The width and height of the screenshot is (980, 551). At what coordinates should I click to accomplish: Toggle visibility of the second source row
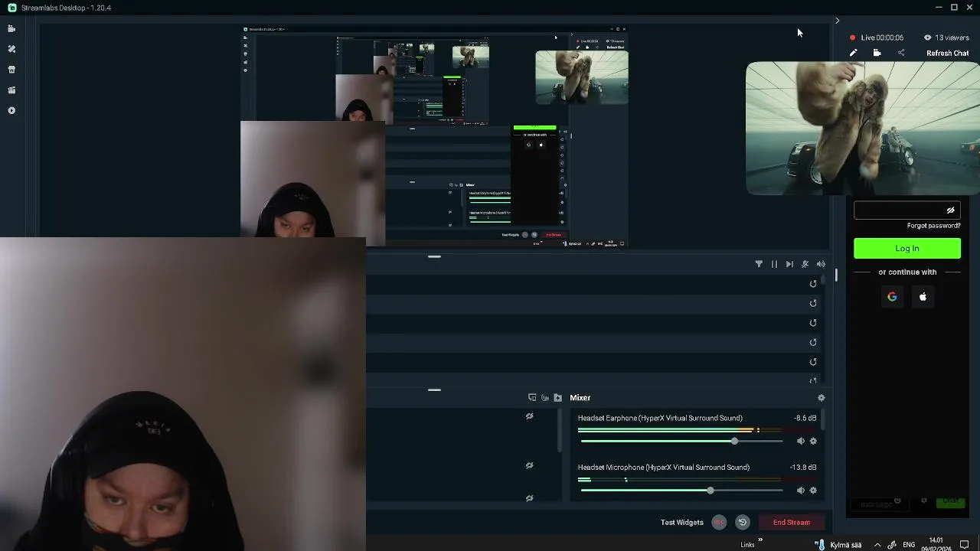point(529,465)
